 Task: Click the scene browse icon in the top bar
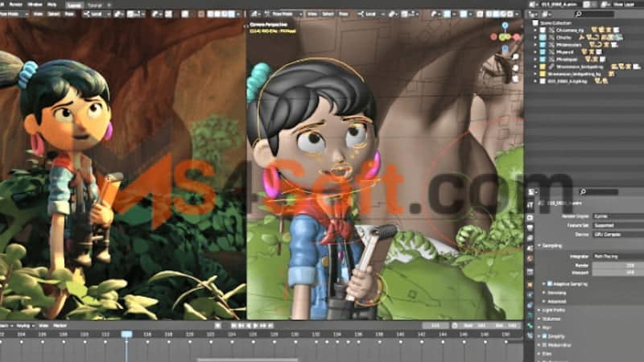pyautogui.click(x=534, y=4)
